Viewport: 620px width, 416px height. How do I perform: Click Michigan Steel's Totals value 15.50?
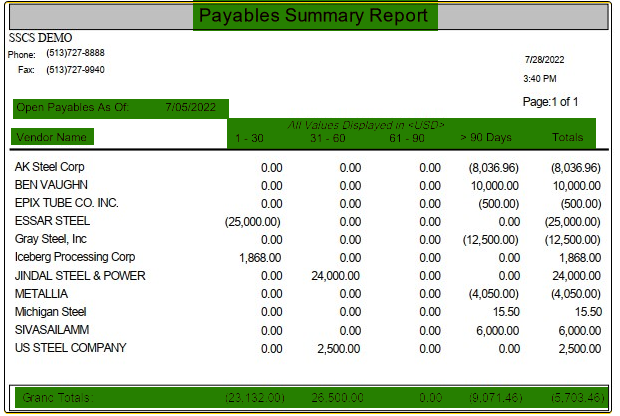tap(588, 312)
